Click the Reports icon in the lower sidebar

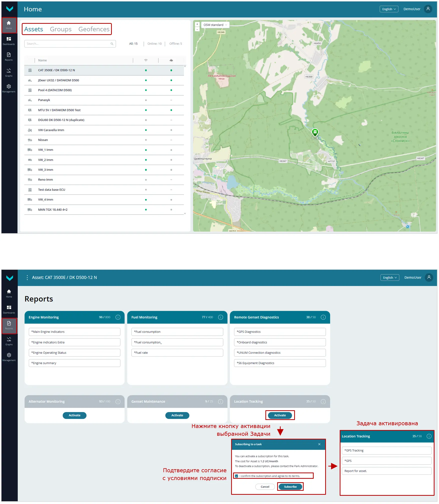[9, 325]
